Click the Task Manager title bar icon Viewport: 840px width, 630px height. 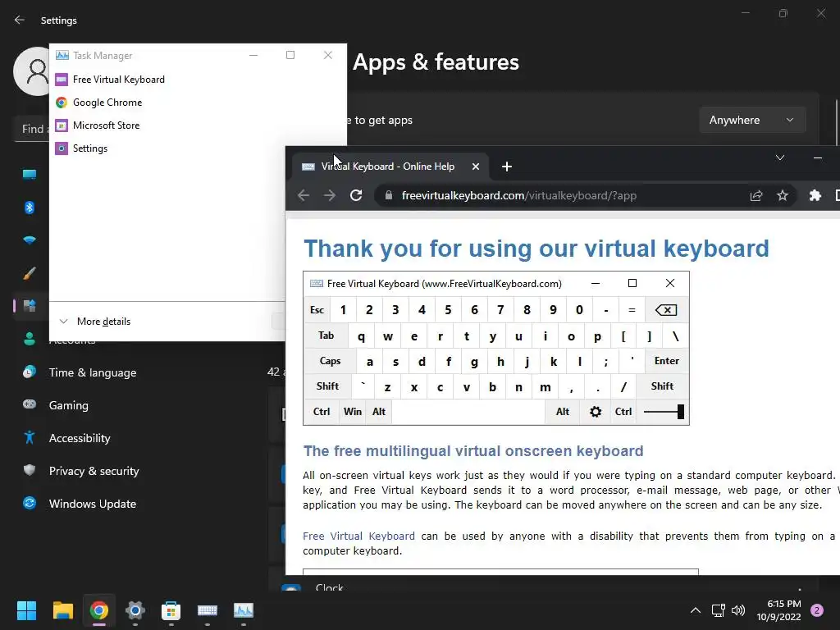pos(62,55)
